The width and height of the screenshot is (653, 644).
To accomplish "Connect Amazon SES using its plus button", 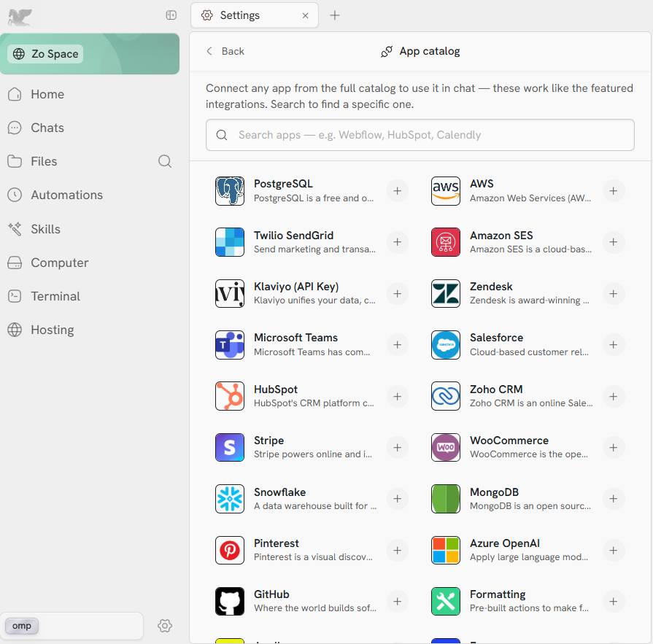I will pos(614,242).
